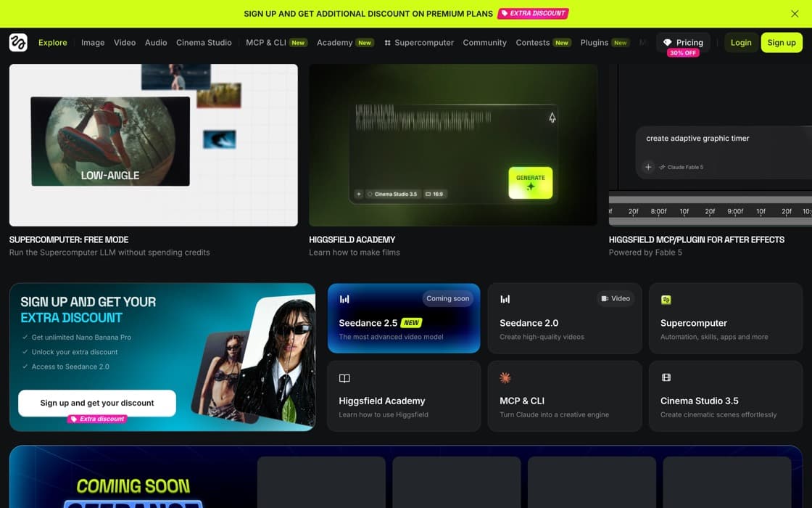Click the pink Extra discount tag under button

tap(97, 419)
